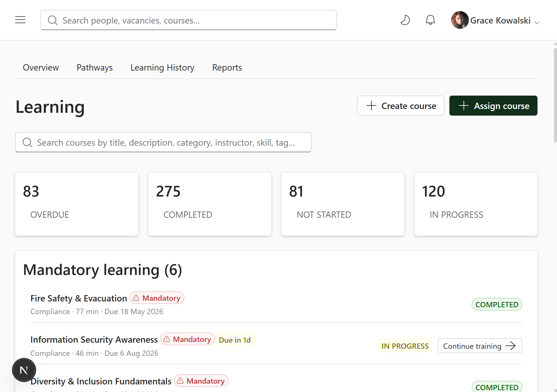Image resolution: width=557 pixels, height=392 pixels.
Task: Click the Due in 1d badge
Action: (235, 340)
